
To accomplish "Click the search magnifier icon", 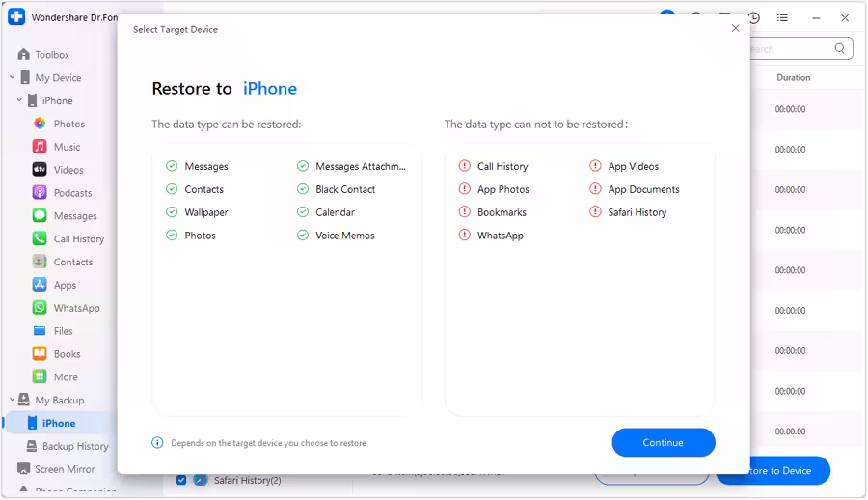I will tap(840, 49).
